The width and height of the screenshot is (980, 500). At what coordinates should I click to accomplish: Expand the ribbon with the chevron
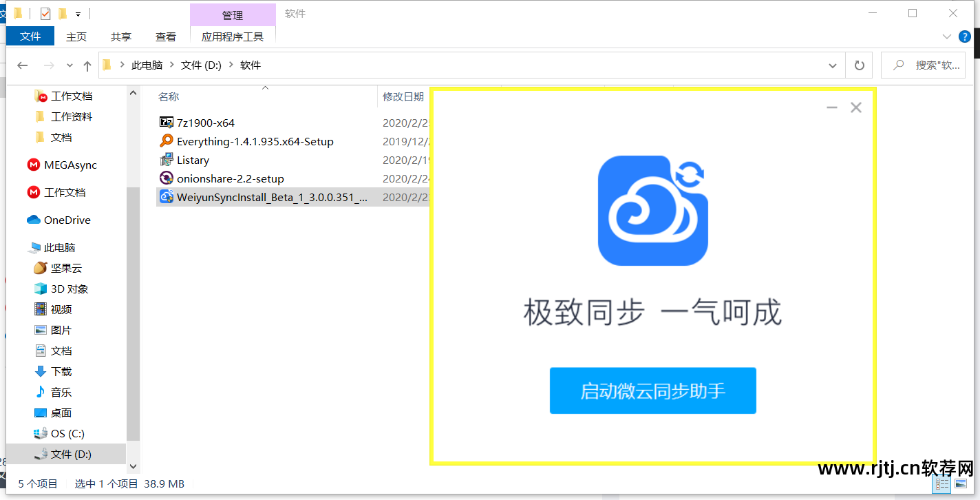pos(946,37)
